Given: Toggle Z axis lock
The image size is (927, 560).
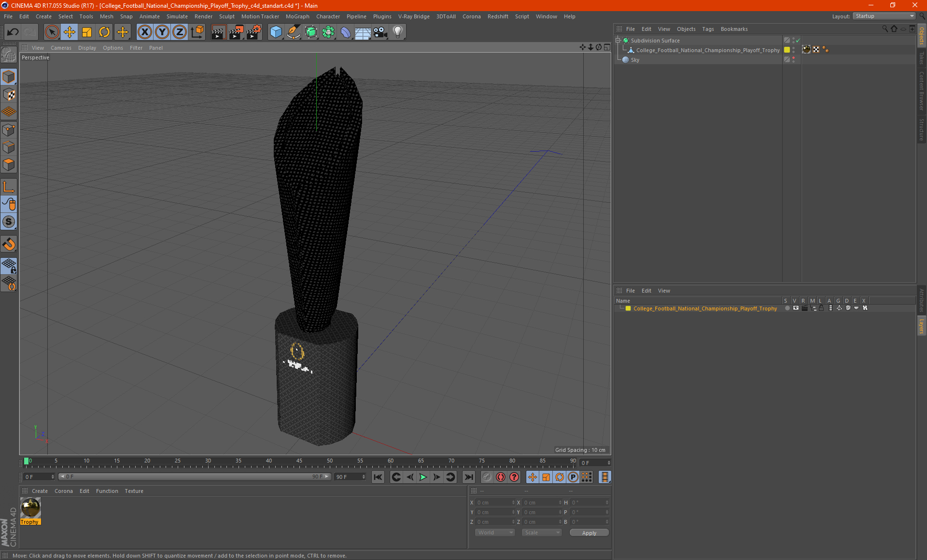Looking at the screenshot, I should point(180,32).
